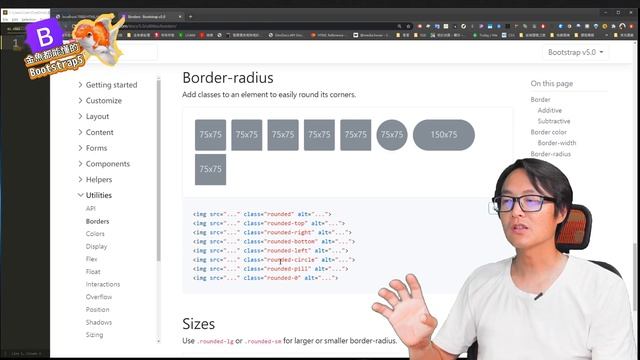640x360 pixels.
Task: Bookmark this page with the star icon
Action: [x=408, y=26]
